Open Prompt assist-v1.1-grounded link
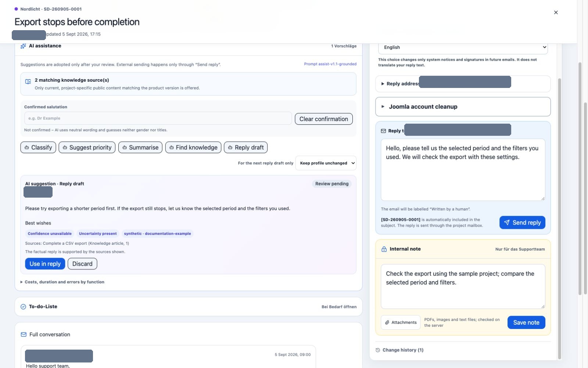This screenshot has width=588, height=368. (330, 64)
